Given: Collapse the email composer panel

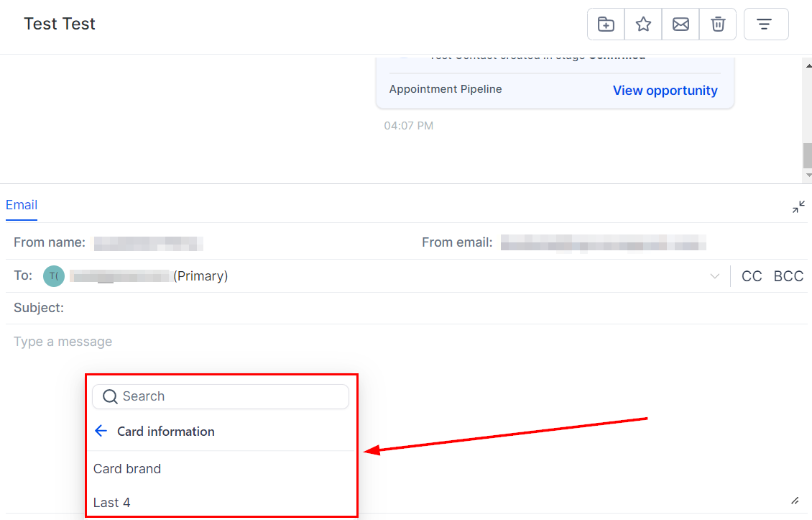Looking at the screenshot, I should [798, 207].
